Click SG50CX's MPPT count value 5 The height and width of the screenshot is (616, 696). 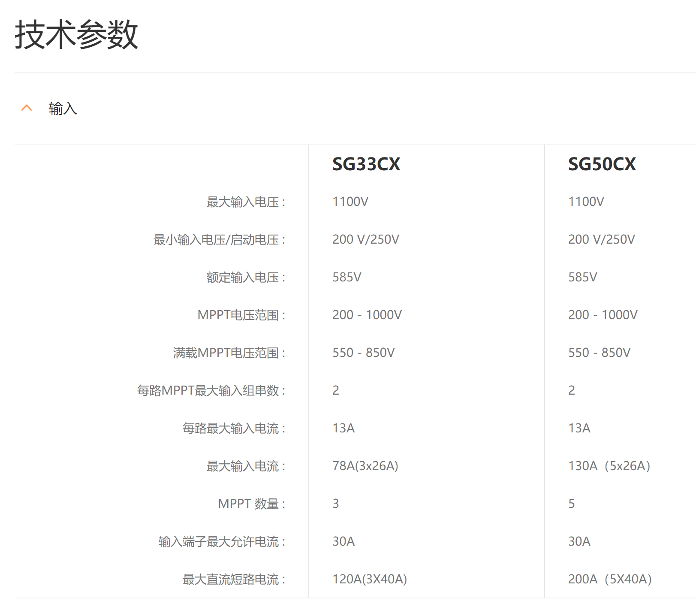[572, 504]
